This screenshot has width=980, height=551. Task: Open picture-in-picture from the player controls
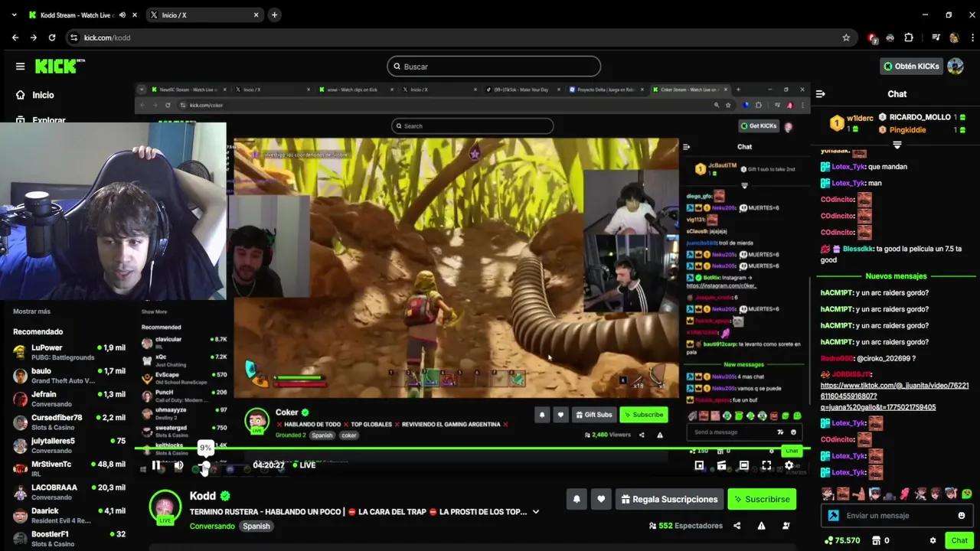699,465
